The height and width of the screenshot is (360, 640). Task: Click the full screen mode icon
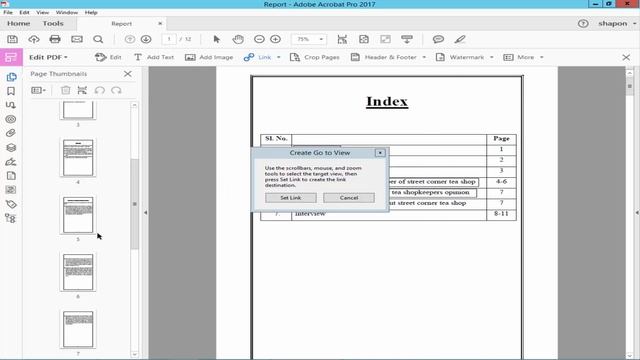pyautogui.click(x=385, y=39)
